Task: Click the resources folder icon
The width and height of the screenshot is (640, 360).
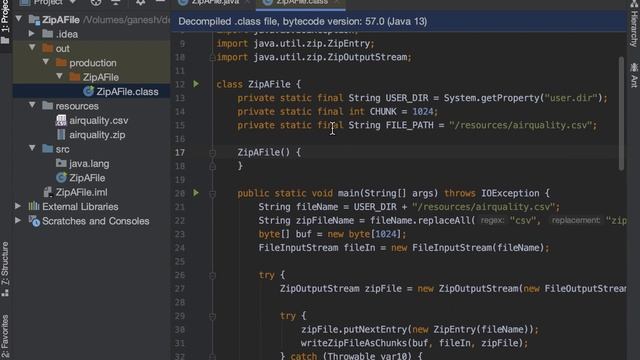Action: pos(47,106)
